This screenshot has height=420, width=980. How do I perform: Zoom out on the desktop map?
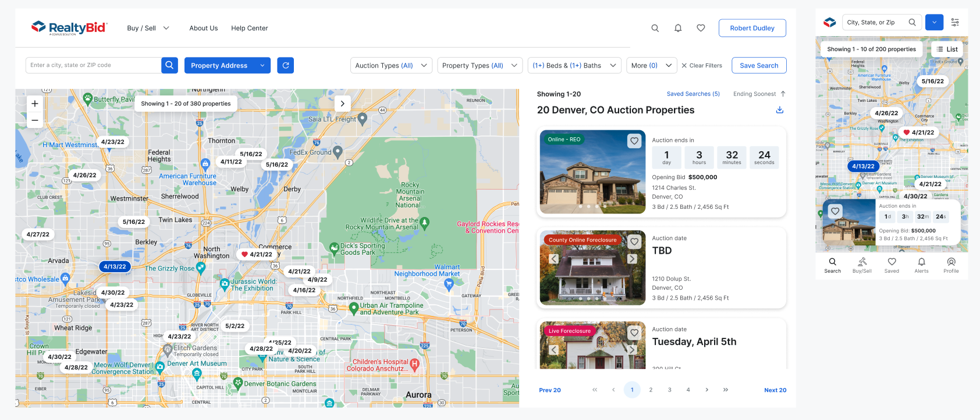35,120
